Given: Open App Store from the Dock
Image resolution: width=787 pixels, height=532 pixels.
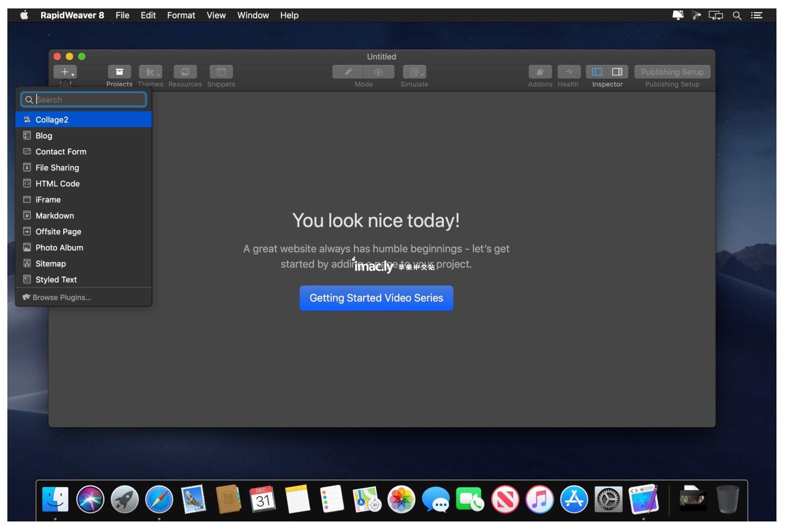Looking at the screenshot, I should [574, 499].
